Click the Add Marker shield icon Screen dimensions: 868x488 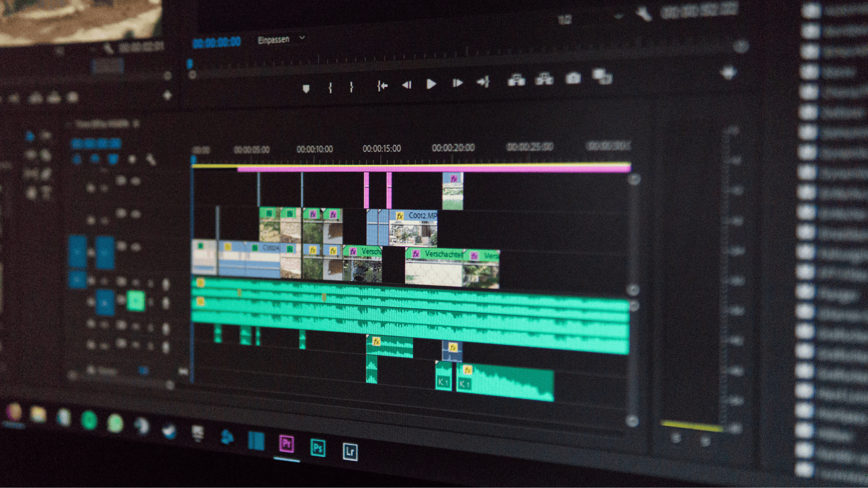coord(306,89)
